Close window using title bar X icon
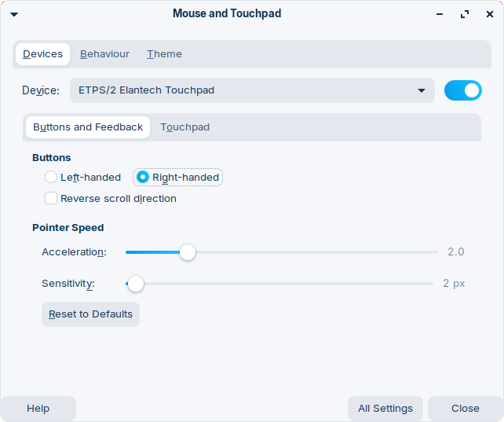Screen dimensions: 504x422 click(x=490, y=14)
